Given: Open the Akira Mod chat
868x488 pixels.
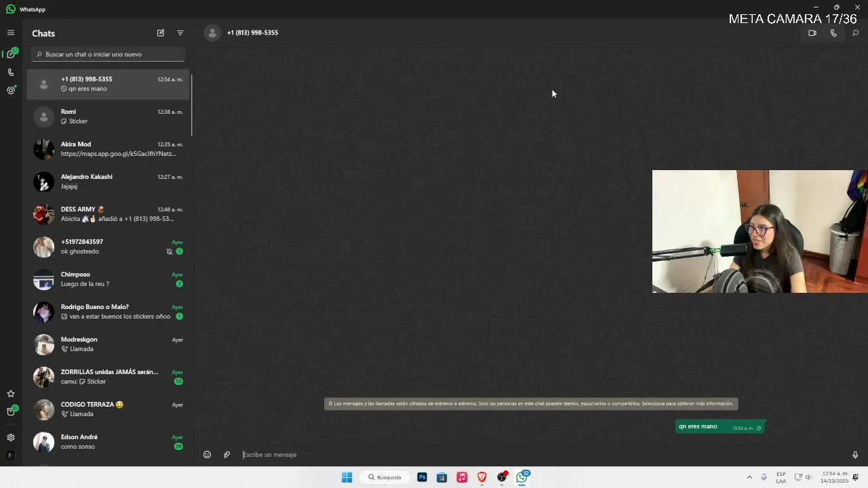Looking at the screenshot, I should click(x=108, y=149).
